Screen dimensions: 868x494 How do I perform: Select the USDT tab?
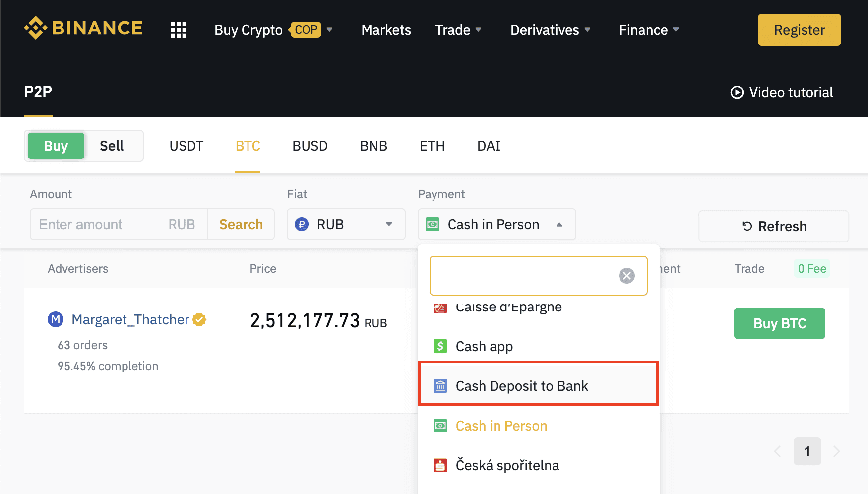[x=186, y=146]
